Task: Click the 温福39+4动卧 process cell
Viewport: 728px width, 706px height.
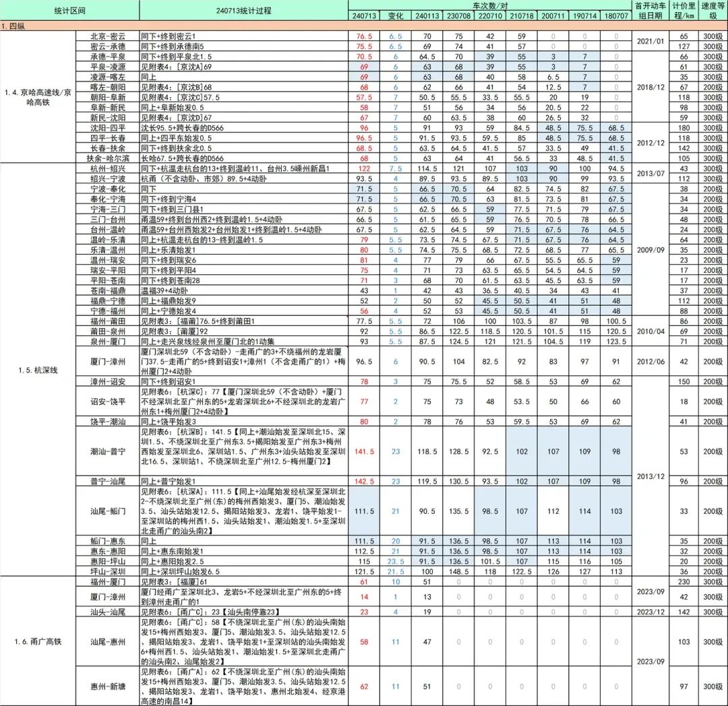Action: 244,290
